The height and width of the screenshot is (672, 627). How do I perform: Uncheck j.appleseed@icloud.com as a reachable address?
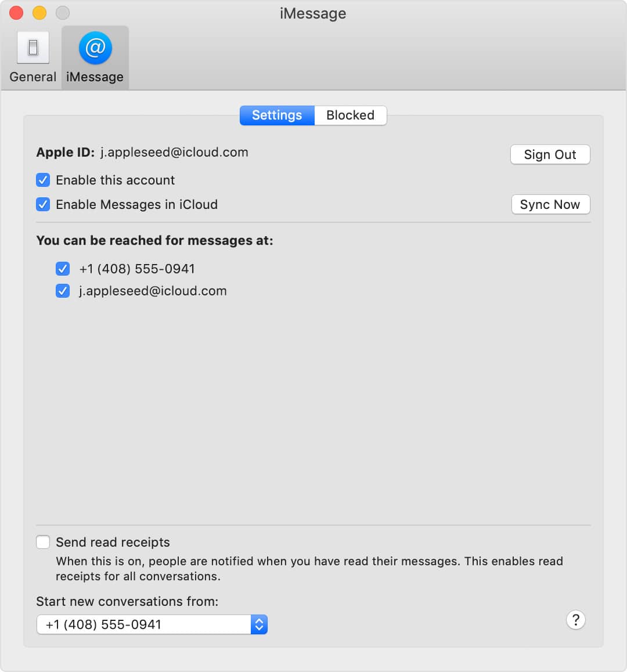(63, 291)
